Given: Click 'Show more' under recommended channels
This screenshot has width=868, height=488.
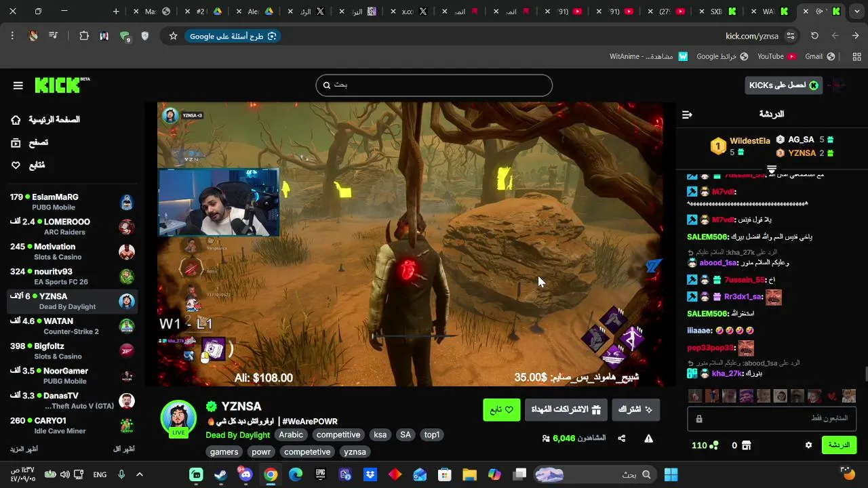Looking at the screenshot, I should pyautogui.click(x=24, y=449).
